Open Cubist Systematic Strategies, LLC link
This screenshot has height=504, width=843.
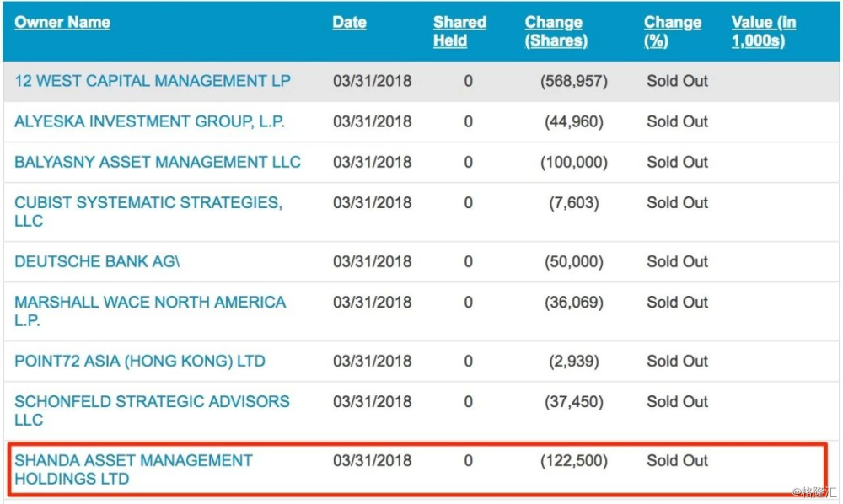tap(148, 203)
